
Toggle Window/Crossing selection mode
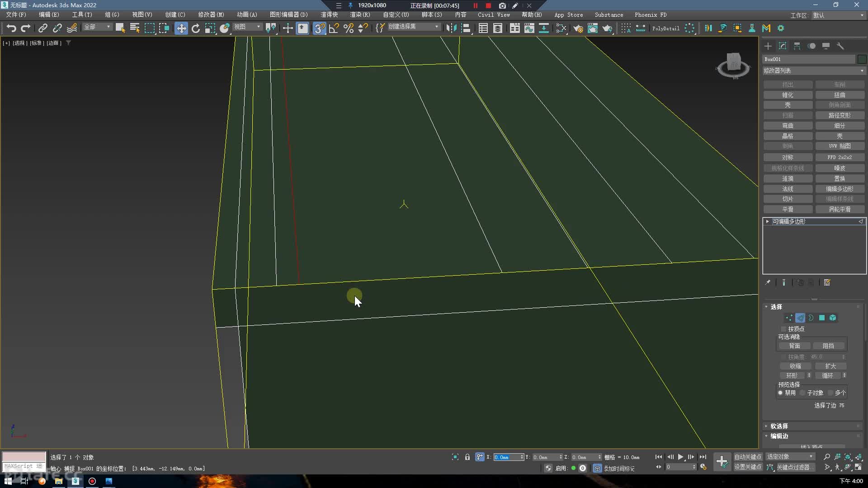click(164, 28)
